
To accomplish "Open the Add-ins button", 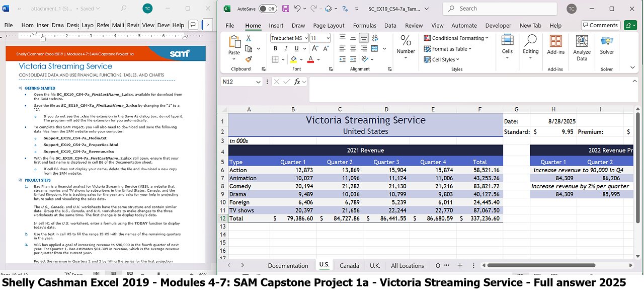I will tap(555, 45).
